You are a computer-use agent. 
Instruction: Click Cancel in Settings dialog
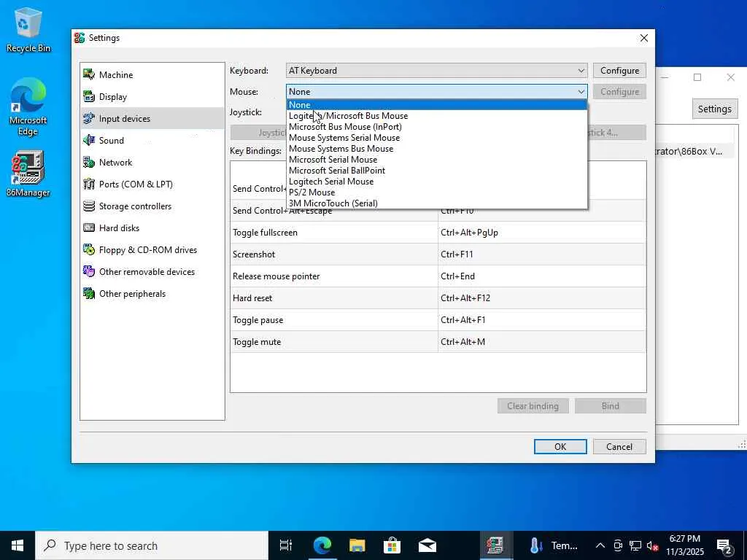coord(619,447)
